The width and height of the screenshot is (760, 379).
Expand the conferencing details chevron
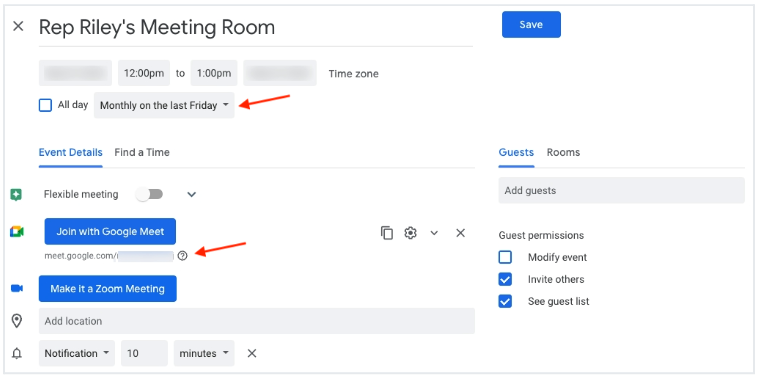point(434,233)
